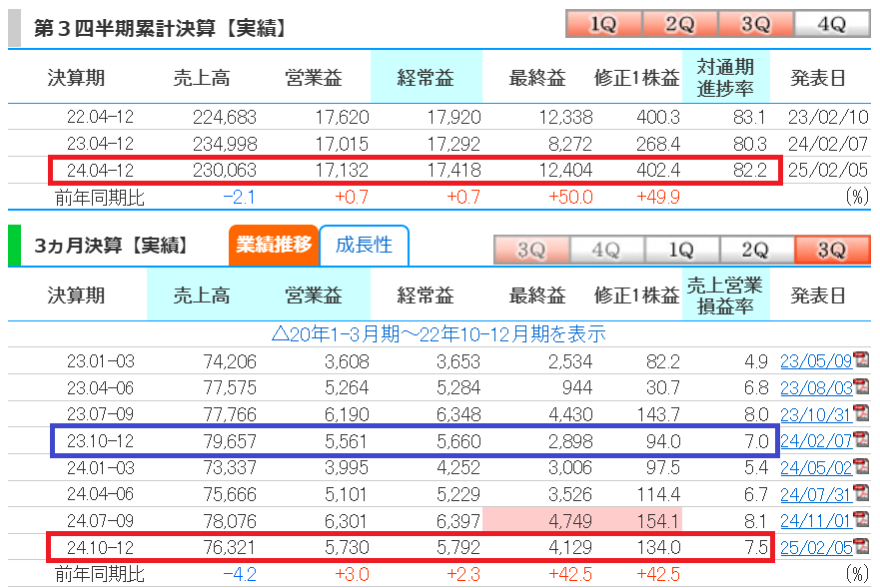Open 24/07/31 announcement link

816,494
